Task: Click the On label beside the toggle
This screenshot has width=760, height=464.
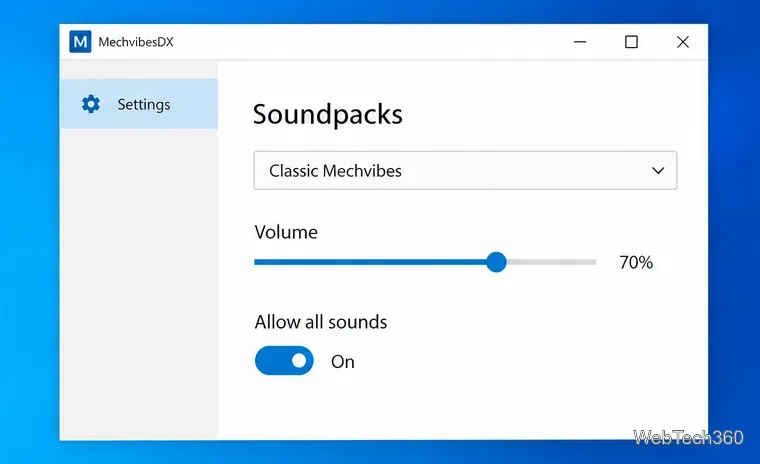Action: click(x=343, y=362)
